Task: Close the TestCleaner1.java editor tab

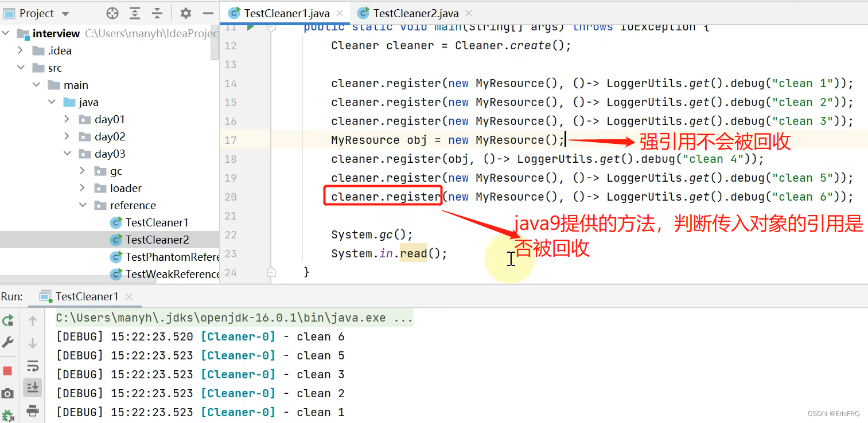Action: pos(340,13)
